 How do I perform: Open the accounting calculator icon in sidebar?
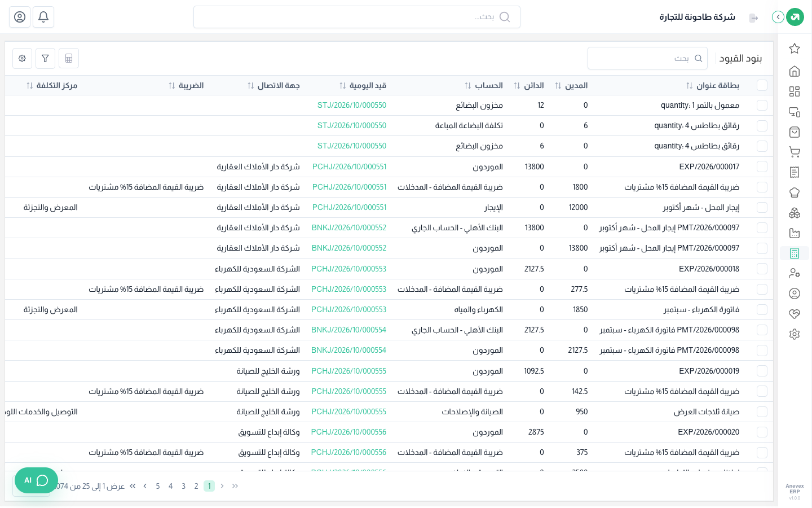click(795, 253)
